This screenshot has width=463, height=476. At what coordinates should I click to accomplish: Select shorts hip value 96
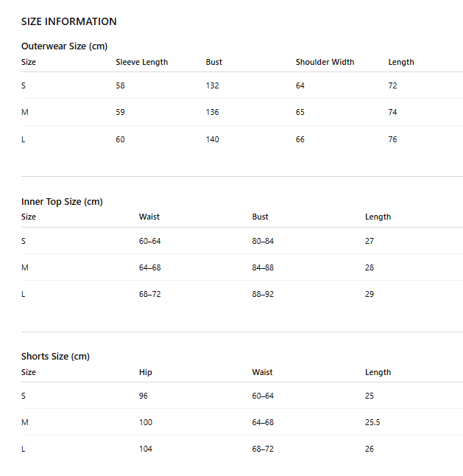(x=143, y=396)
